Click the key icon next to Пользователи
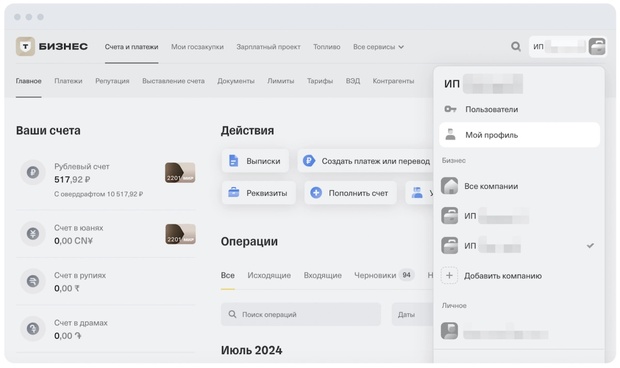The width and height of the screenshot is (620, 368). tap(450, 109)
